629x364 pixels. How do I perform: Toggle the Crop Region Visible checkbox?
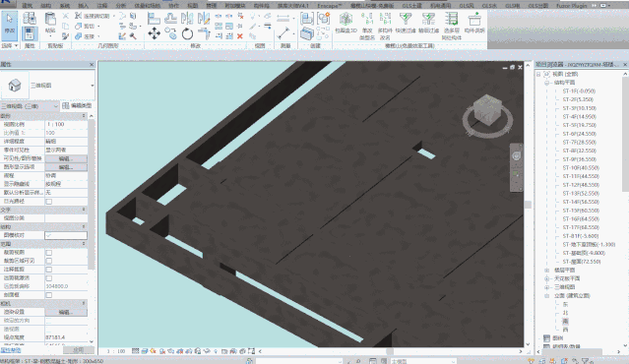[49, 261]
